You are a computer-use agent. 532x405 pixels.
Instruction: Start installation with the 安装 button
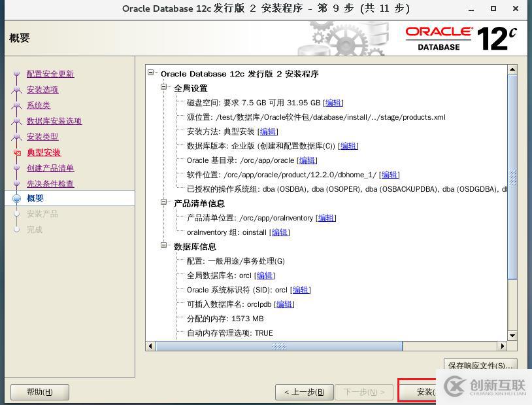coord(418,392)
